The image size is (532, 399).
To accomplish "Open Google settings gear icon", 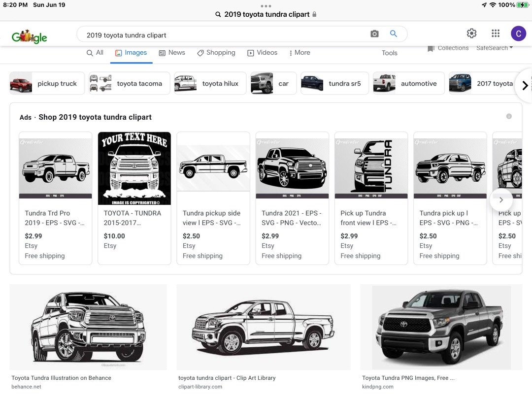I will point(471,33).
